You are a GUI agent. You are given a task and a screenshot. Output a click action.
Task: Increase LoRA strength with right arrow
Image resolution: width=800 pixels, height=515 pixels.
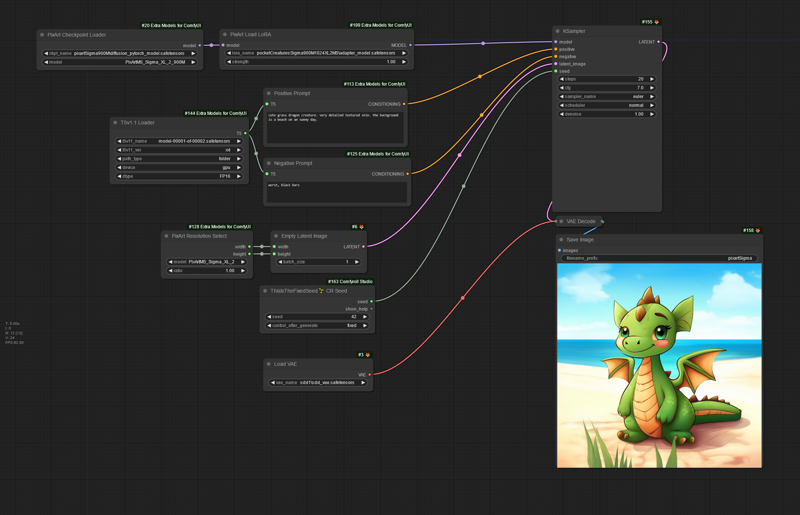(404, 62)
